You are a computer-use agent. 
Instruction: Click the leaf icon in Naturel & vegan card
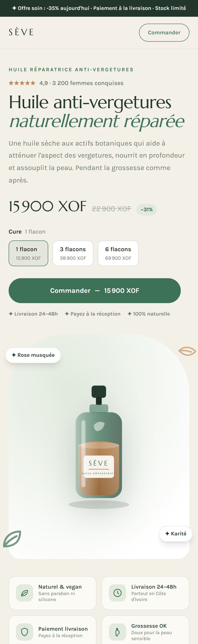click(x=25, y=593)
